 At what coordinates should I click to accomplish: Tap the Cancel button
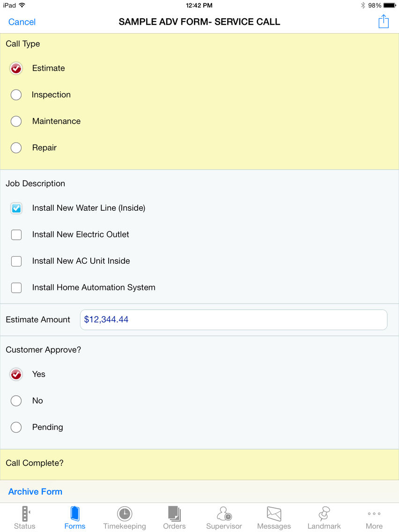(x=22, y=22)
